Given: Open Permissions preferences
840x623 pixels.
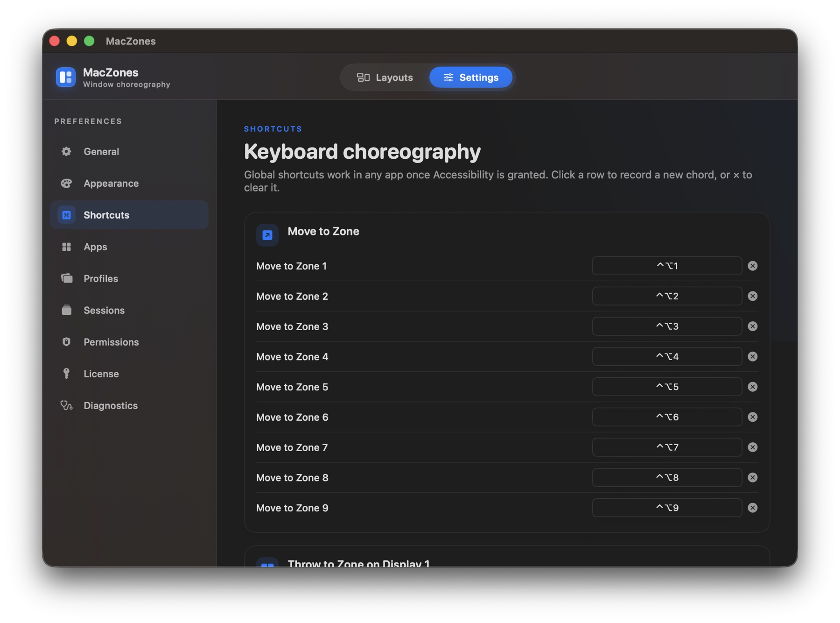Looking at the screenshot, I should point(129,342).
